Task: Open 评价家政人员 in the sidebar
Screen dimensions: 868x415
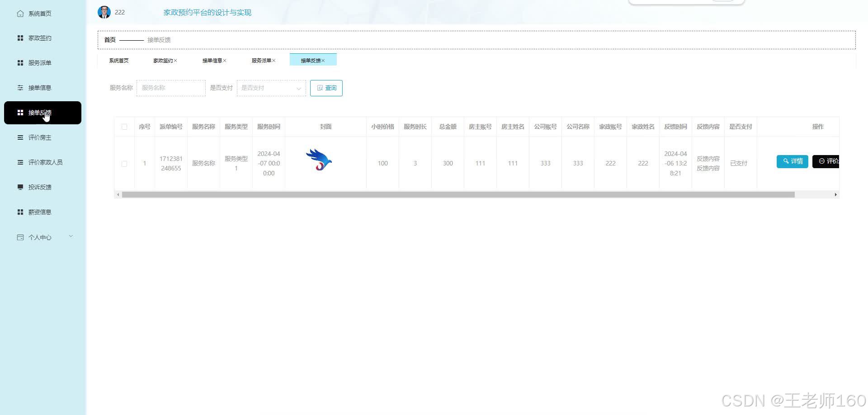Action: coord(45,162)
